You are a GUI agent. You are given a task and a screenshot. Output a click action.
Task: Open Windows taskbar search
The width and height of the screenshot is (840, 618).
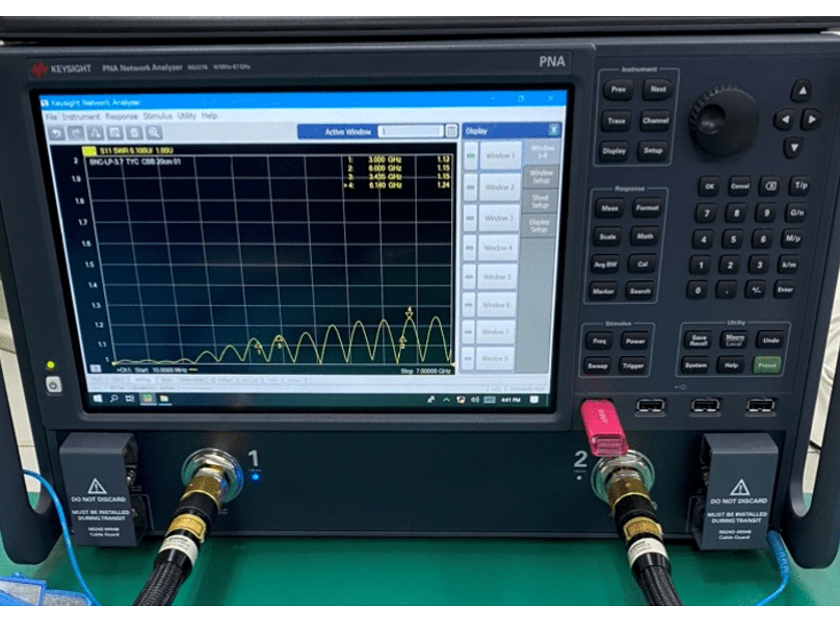point(114,399)
